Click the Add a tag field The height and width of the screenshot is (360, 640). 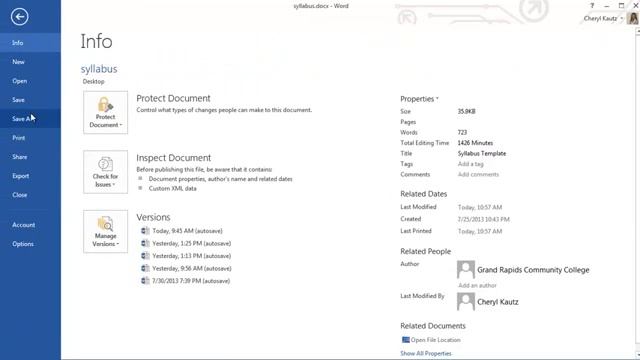click(471, 164)
